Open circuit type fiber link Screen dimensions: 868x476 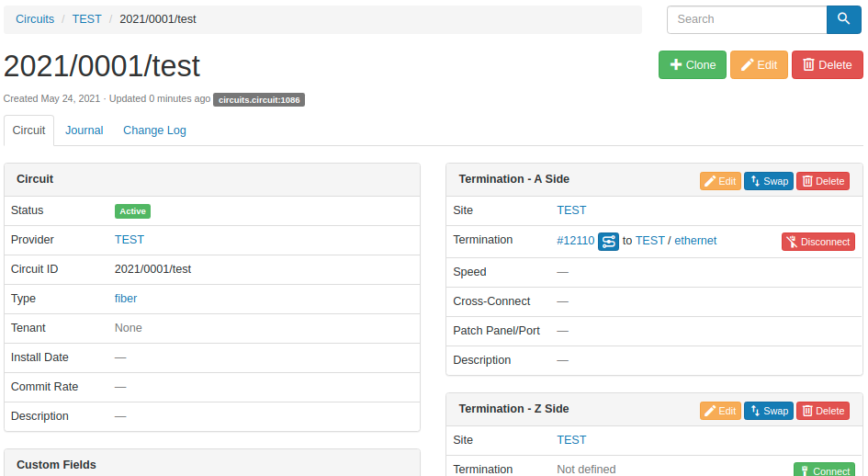pos(126,299)
